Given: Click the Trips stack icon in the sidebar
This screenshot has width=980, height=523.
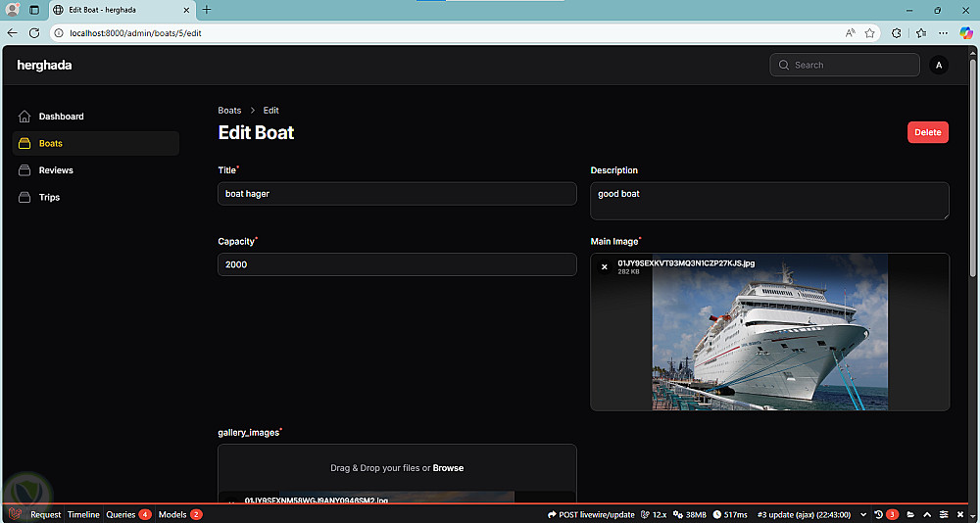Looking at the screenshot, I should (x=24, y=197).
